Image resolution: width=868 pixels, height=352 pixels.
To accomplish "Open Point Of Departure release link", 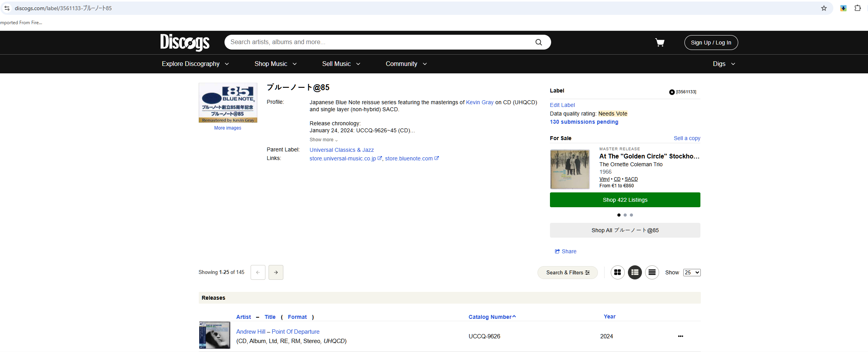I will [295, 332].
